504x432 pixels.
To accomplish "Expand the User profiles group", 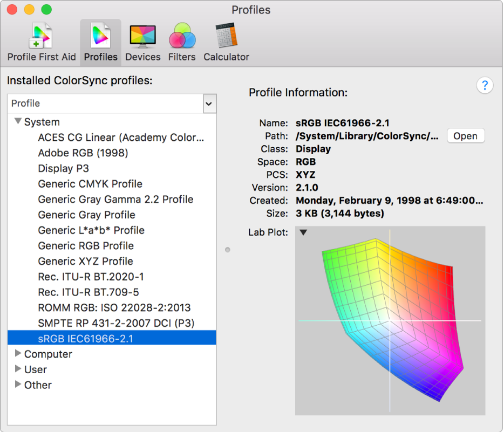I will (18, 369).
